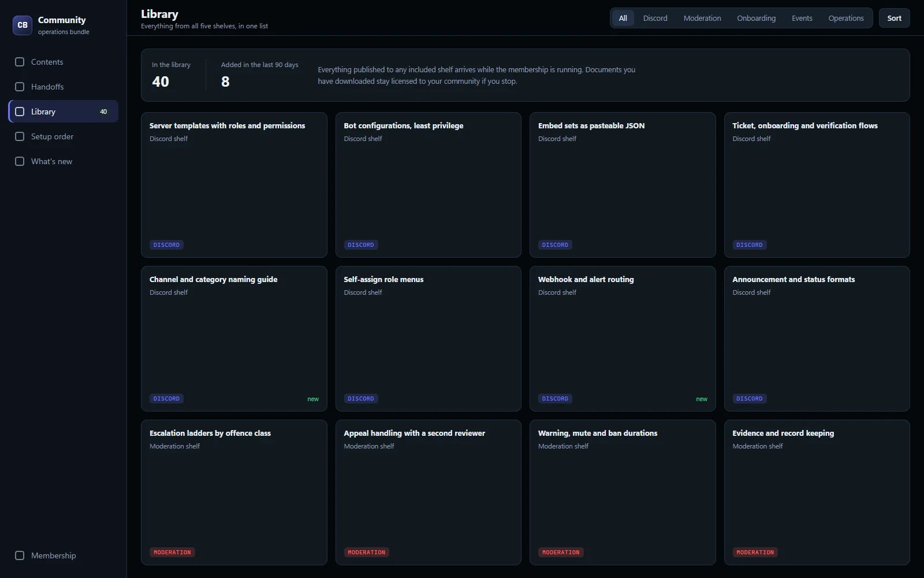Filter library by Discord shelf
Viewport: 924px width, 578px height.
(x=655, y=18)
